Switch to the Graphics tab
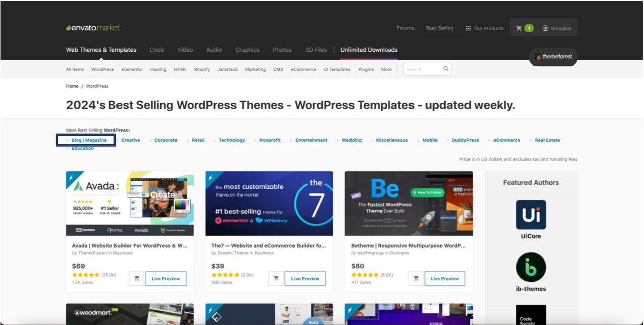The image size is (644, 325). coord(247,50)
